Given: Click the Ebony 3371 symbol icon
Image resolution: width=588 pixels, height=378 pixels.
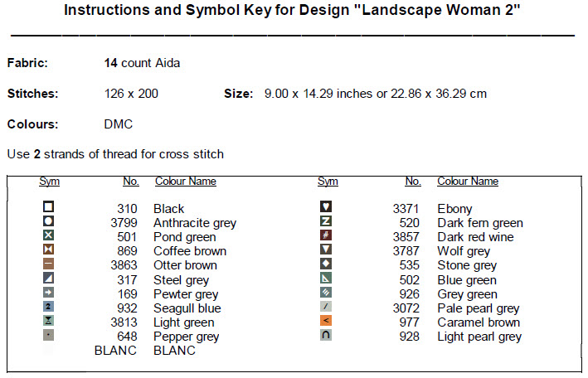Looking at the screenshot, I should pyautogui.click(x=326, y=207).
